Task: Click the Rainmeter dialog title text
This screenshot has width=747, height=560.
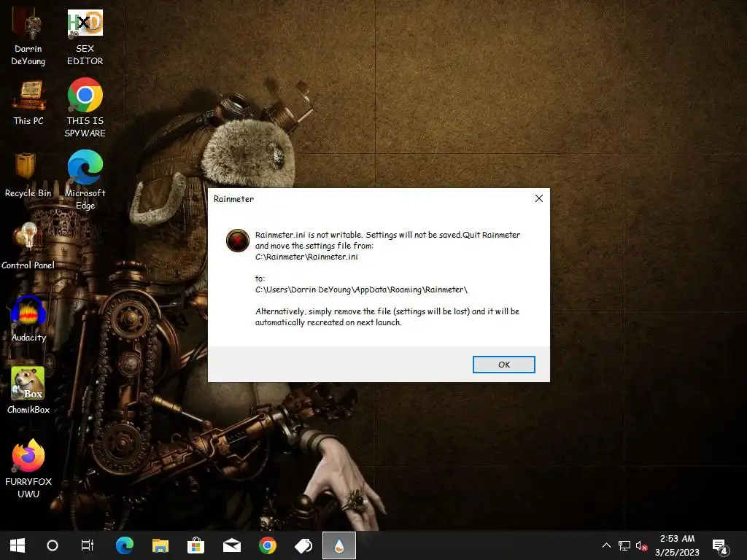Action: click(x=233, y=199)
